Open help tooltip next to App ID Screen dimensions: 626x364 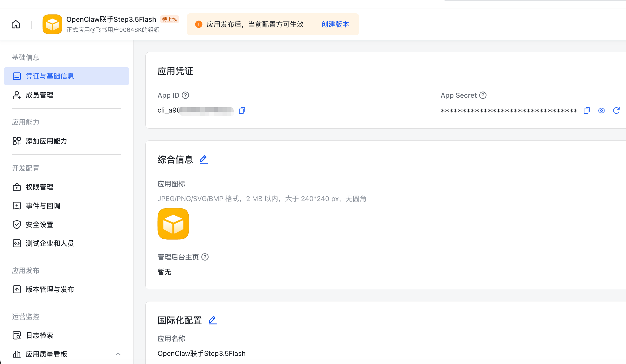[x=186, y=95]
